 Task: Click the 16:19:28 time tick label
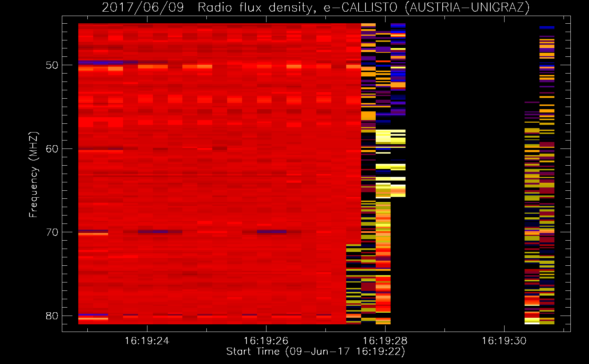(385, 341)
